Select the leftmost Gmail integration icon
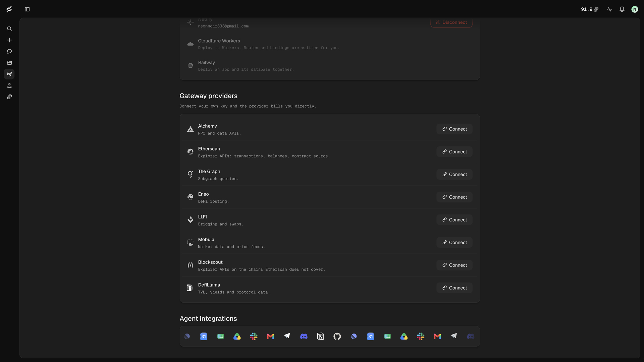This screenshot has height=362, width=644. pyautogui.click(x=270, y=337)
